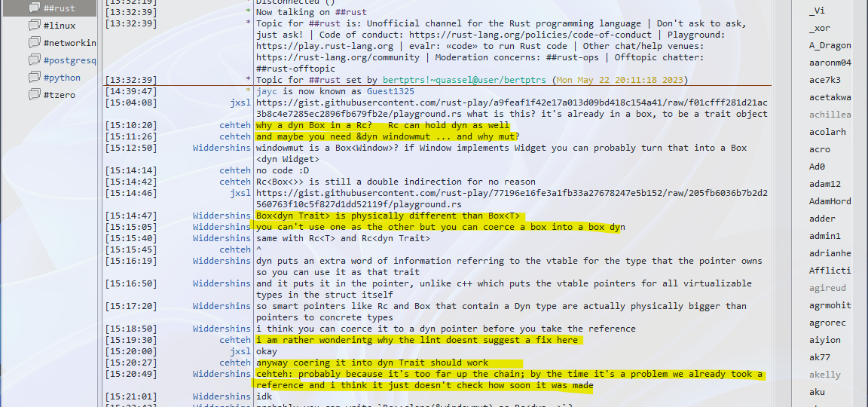Click "Now talking on ##rust" line
The height and width of the screenshot is (407, 868).
[x=311, y=12]
